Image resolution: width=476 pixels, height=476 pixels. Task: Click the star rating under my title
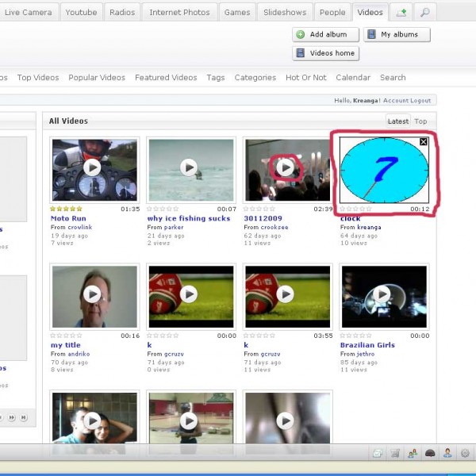coord(66,336)
